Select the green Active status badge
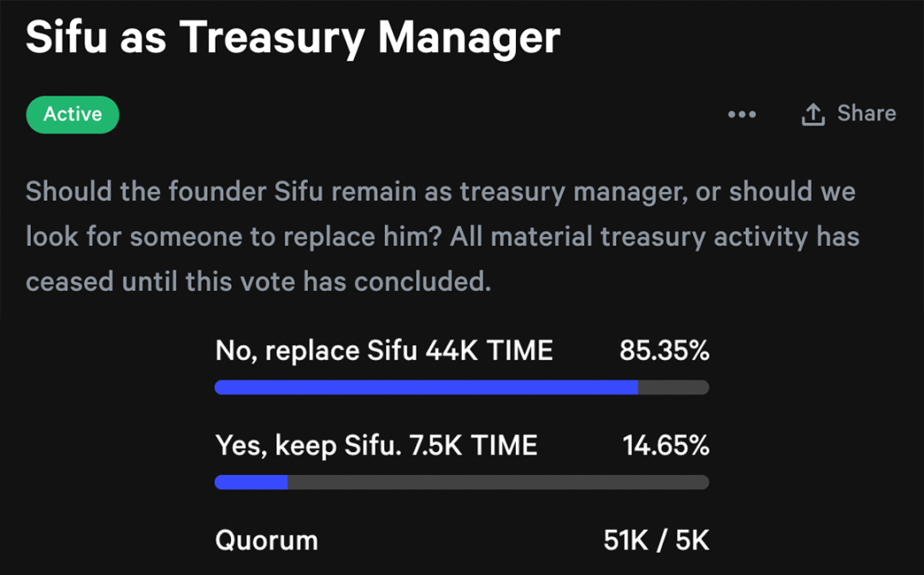 73,115
